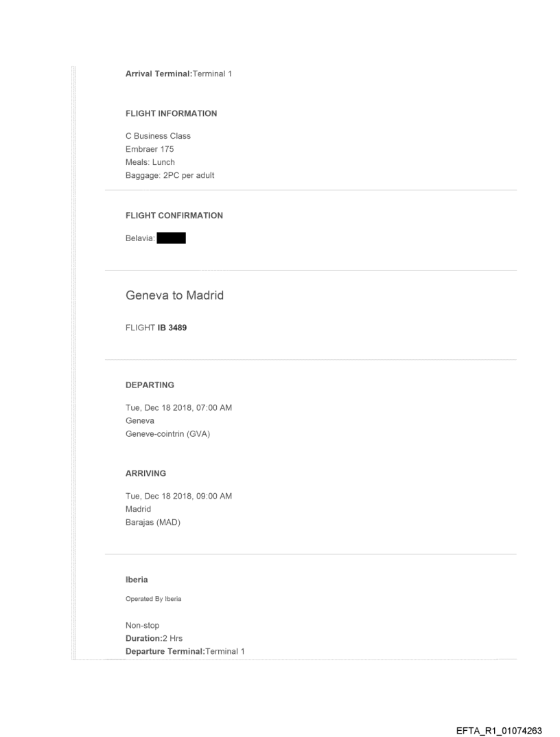Click the ARRIVING section heading
Viewport: 560px width, 737px height.
(145, 473)
